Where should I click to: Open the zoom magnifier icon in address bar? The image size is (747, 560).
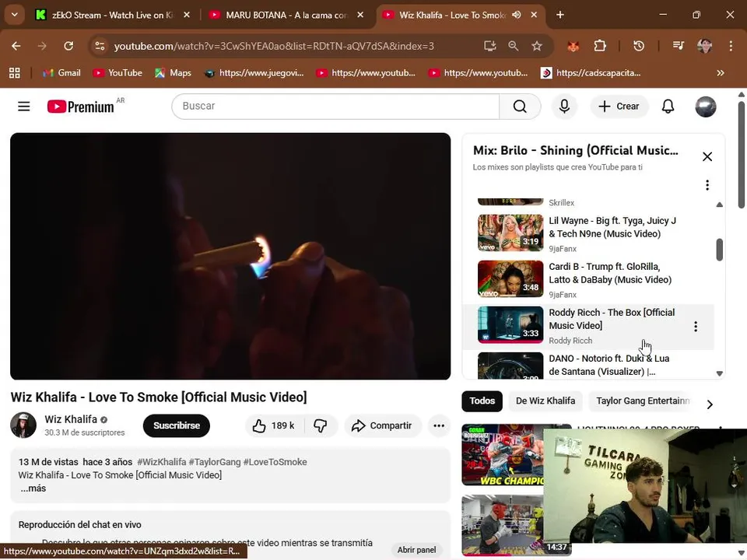(x=513, y=46)
